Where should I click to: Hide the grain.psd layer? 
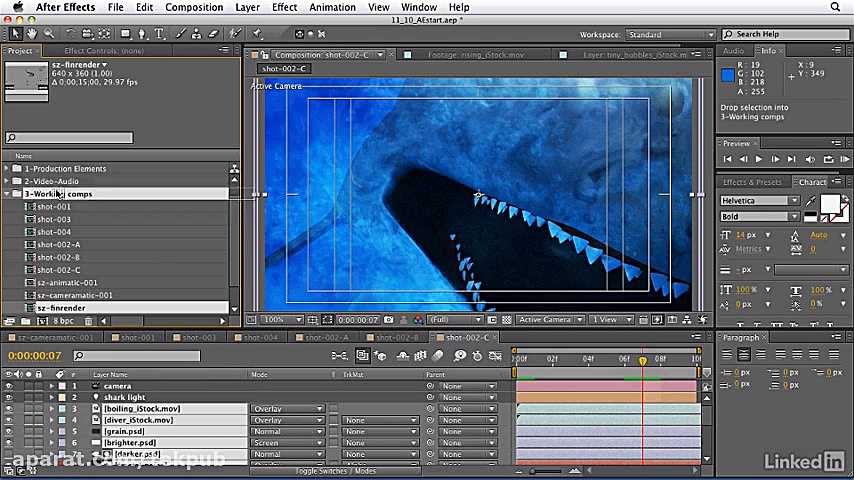(9, 432)
